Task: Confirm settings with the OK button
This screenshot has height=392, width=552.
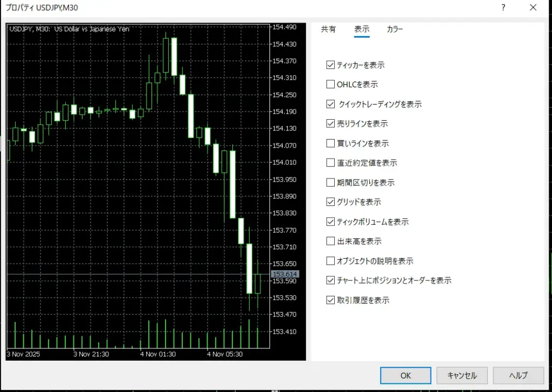Action: [x=405, y=375]
